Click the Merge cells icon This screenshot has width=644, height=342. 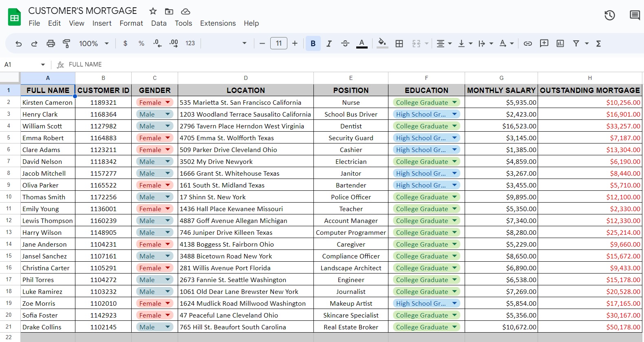pyautogui.click(x=416, y=44)
